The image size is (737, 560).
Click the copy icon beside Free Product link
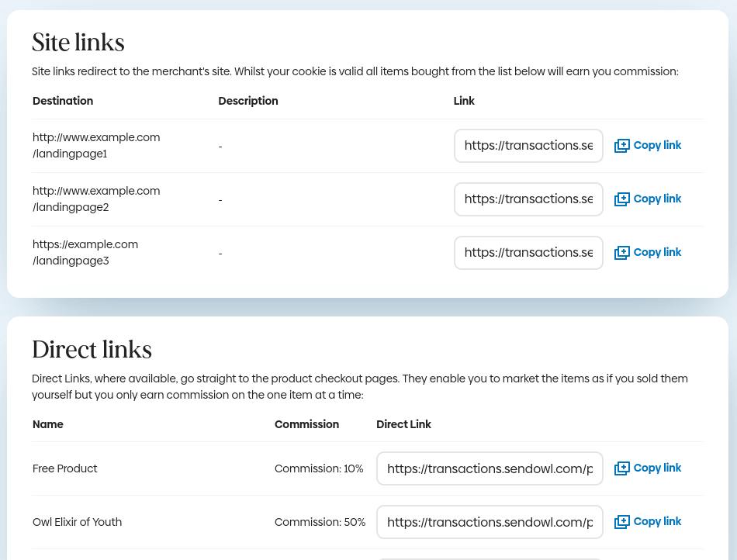click(x=622, y=468)
